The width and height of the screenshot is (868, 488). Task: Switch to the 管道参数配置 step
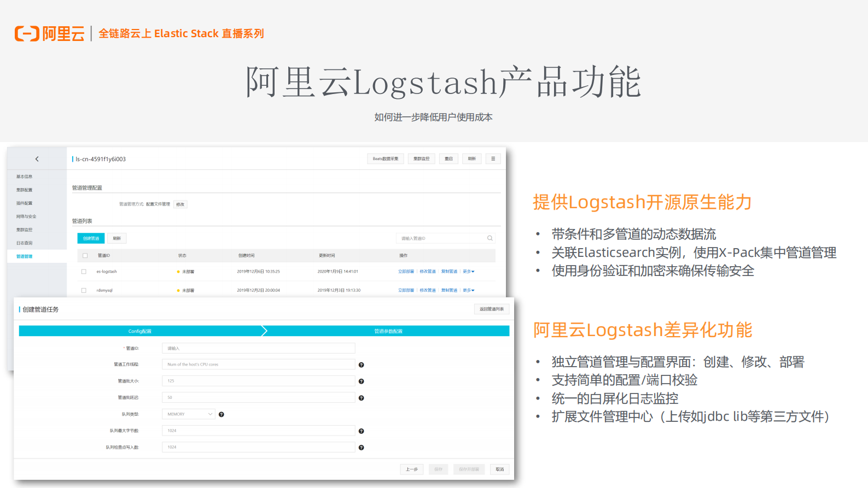click(x=388, y=331)
